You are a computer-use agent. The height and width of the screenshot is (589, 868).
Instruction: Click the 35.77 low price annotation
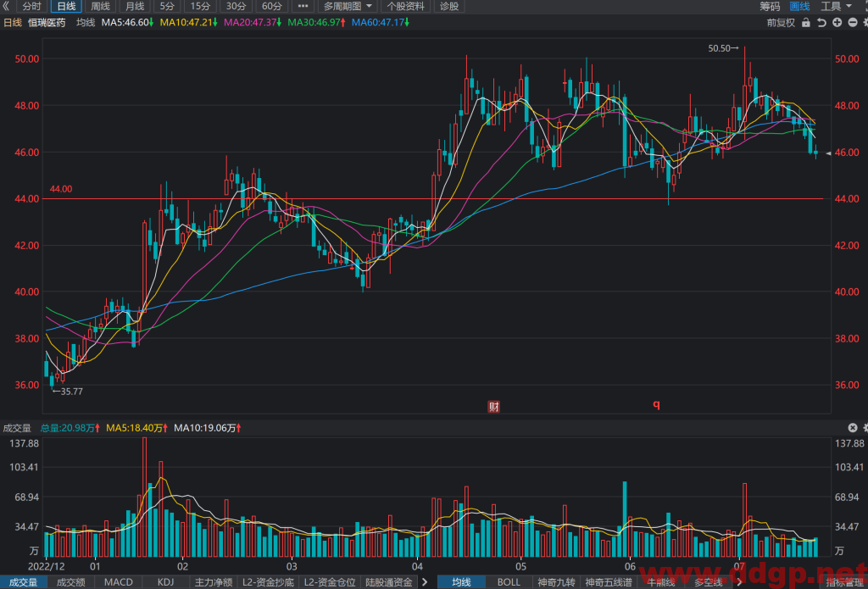tap(68, 392)
